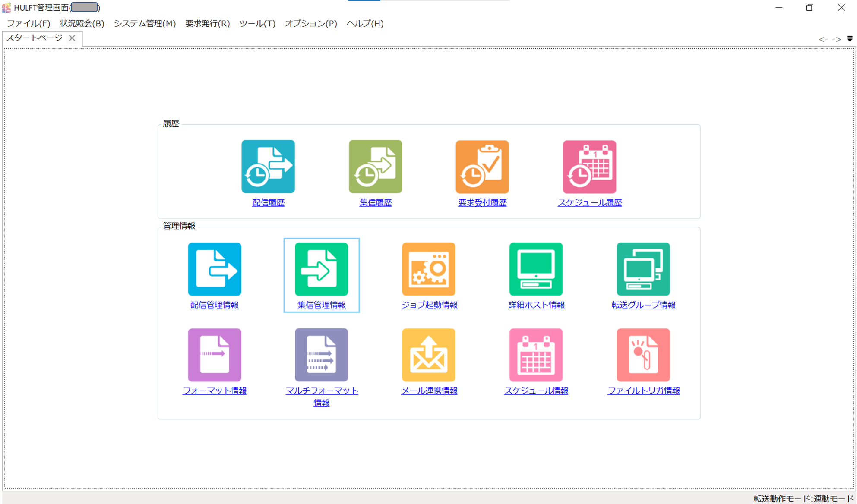Open the 集信履歴 green icon
Viewport: 857px width, 504px height.
(375, 167)
